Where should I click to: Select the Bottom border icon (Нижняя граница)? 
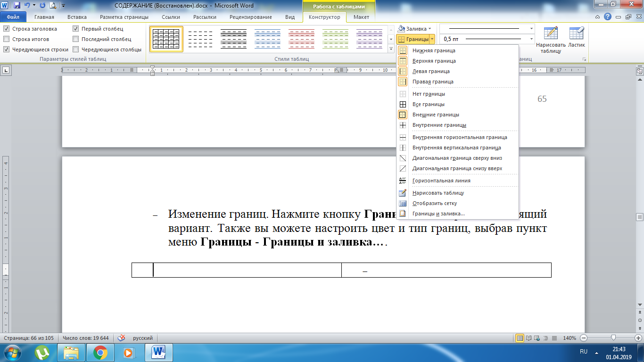[x=403, y=50]
